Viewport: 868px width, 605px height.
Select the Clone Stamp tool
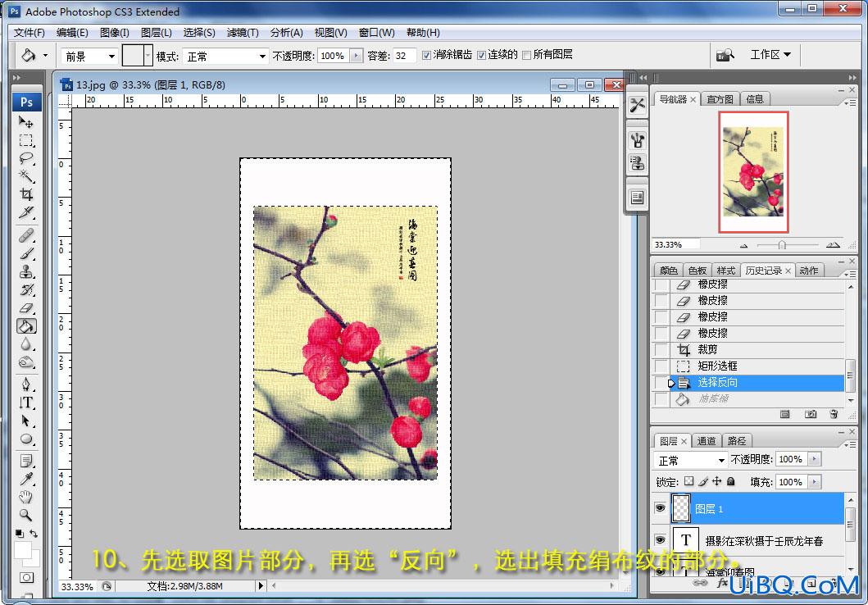click(x=26, y=272)
